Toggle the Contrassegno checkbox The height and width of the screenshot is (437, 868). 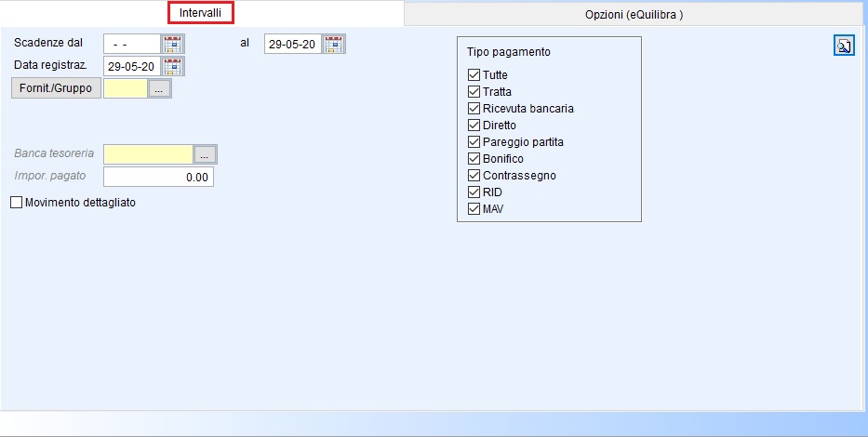pyautogui.click(x=474, y=176)
